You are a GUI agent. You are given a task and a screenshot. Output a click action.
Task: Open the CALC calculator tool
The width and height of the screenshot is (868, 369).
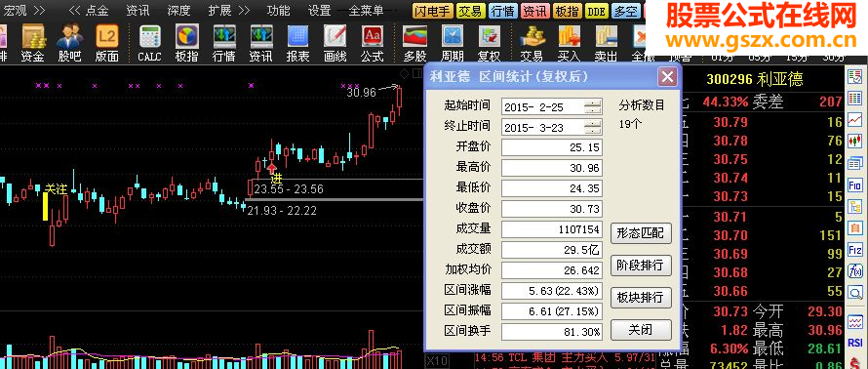pos(149,43)
